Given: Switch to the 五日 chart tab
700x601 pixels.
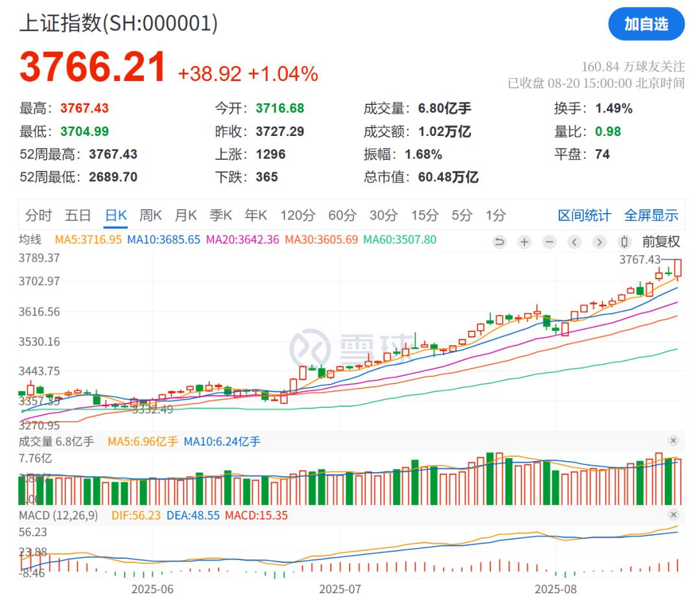Looking at the screenshot, I should 78,216.
